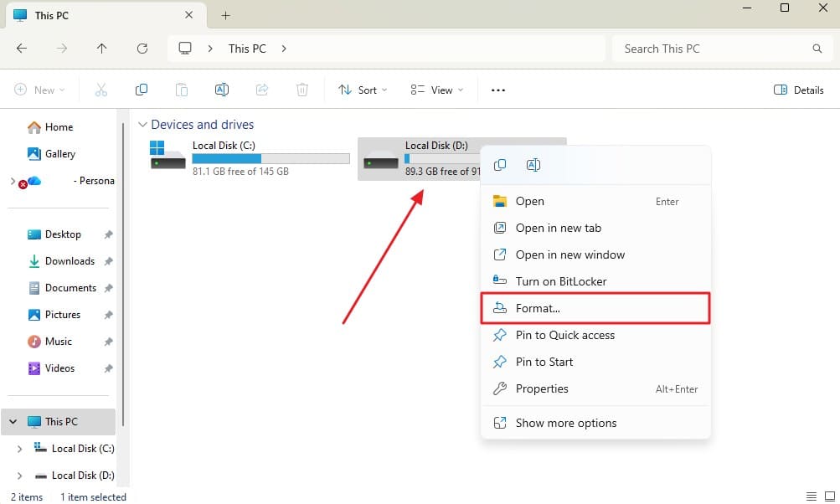Click the Rename icon in context menu
This screenshot has height=504, width=840.
pos(533,165)
